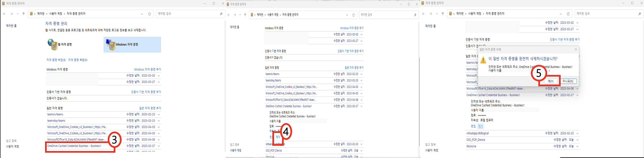Click 자격 증명 백업(B) link
The image size is (644, 158).
point(56,60)
